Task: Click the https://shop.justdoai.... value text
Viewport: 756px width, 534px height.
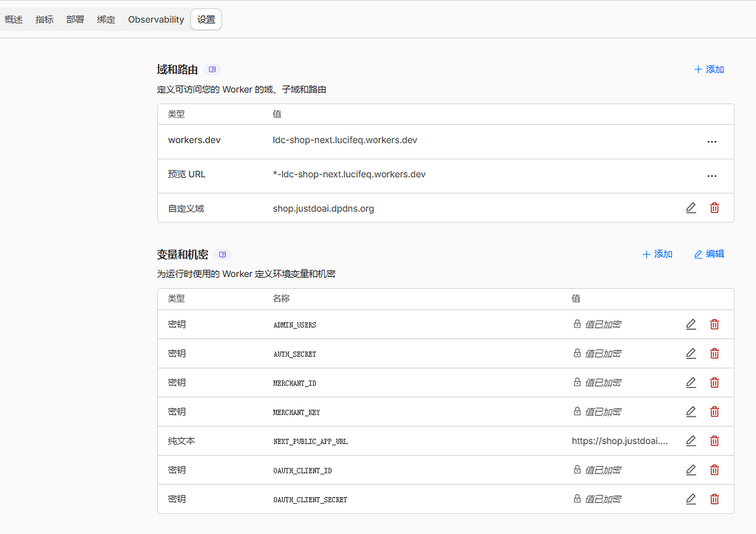Action: (x=619, y=441)
